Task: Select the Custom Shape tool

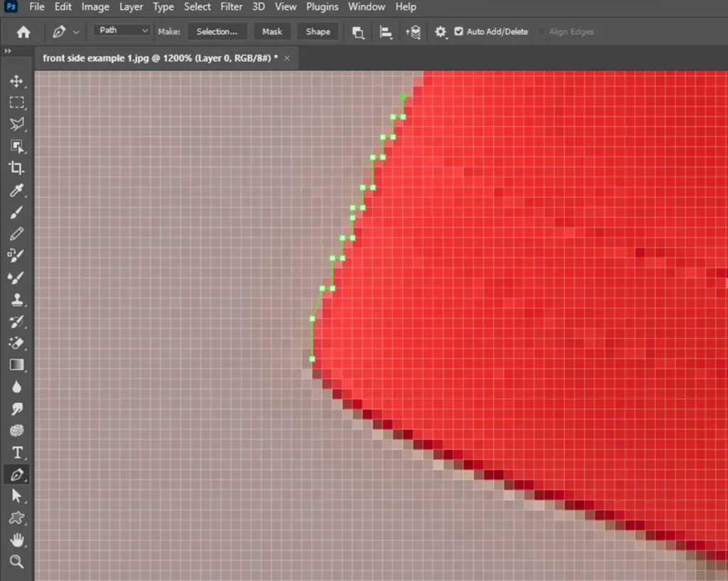Action: [17, 518]
